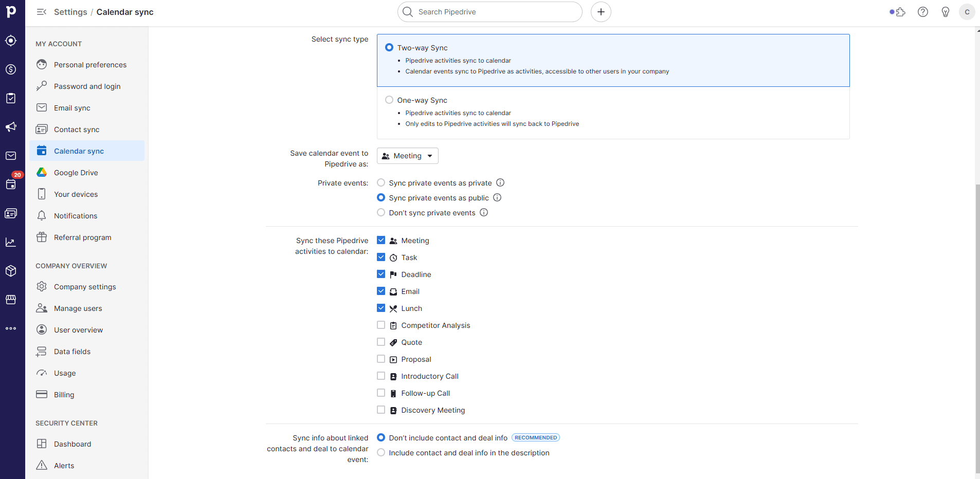The width and height of the screenshot is (980, 479).
Task: Open Company settings
Action: [87, 287]
